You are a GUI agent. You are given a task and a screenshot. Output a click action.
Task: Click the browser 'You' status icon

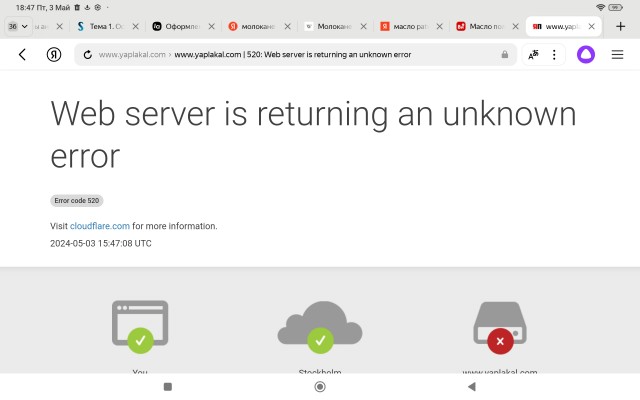coord(140,327)
